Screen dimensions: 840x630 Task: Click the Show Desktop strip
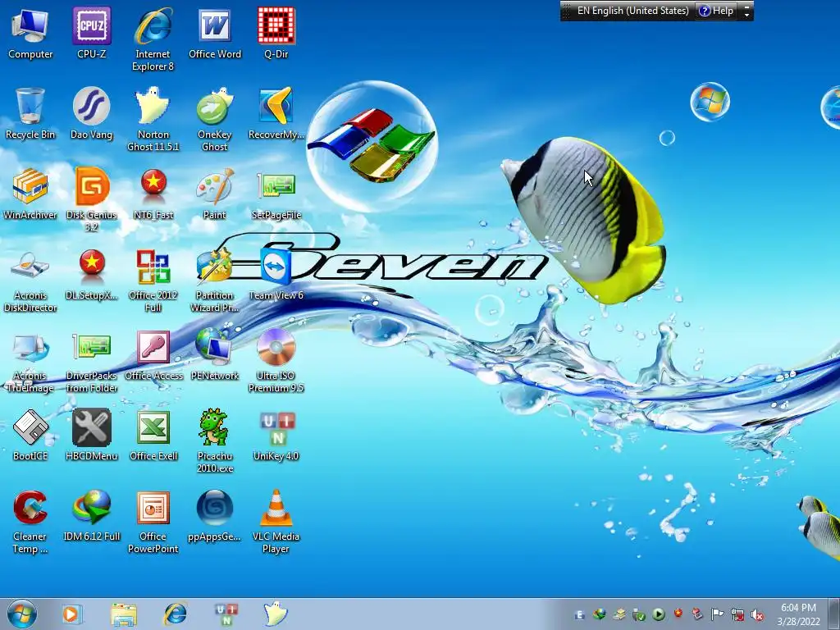point(834,614)
